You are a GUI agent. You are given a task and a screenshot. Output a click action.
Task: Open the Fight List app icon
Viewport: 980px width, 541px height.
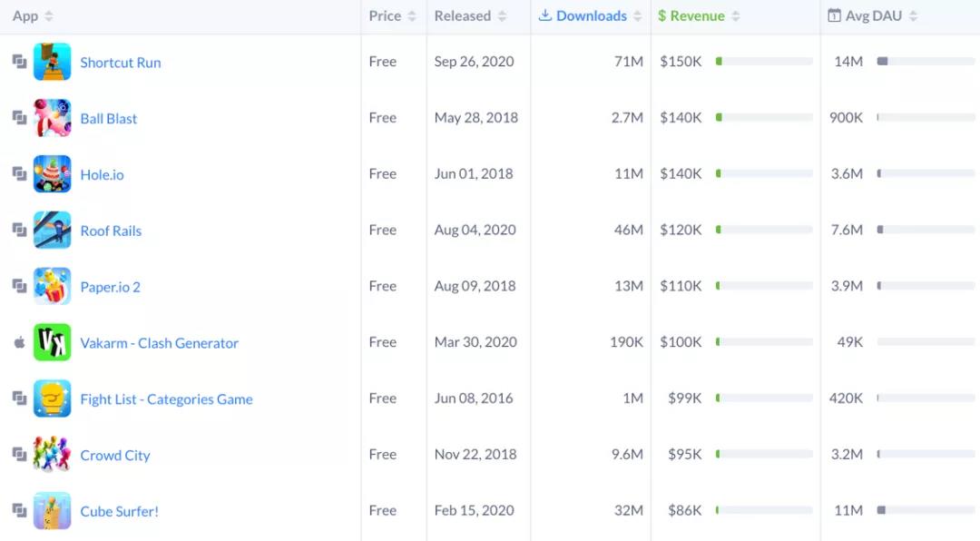click(x=52, y=398)
